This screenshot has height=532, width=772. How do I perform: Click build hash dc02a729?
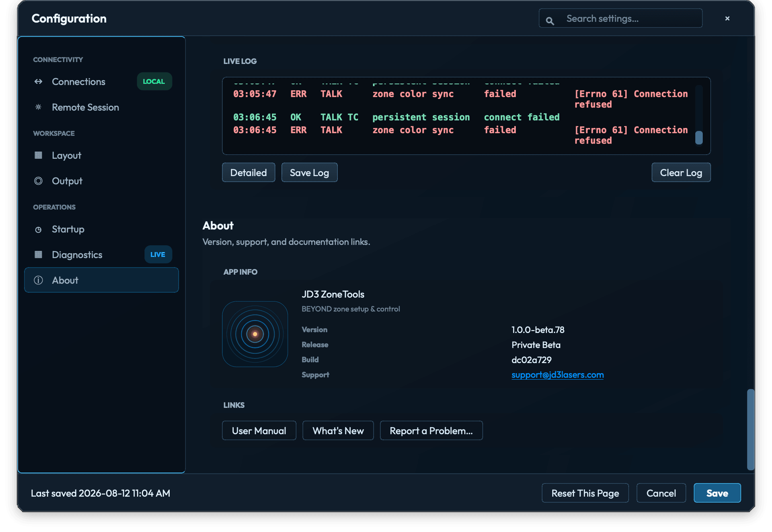[x=531, y=360]
